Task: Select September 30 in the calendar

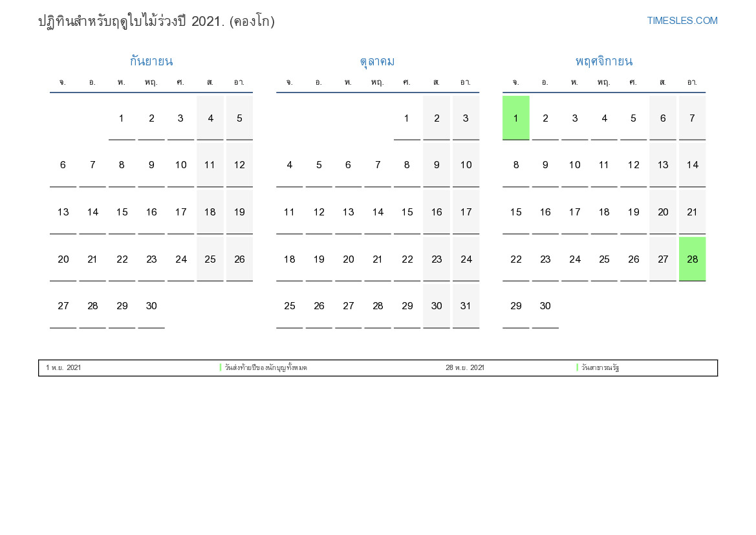Action: click(151, 306)
